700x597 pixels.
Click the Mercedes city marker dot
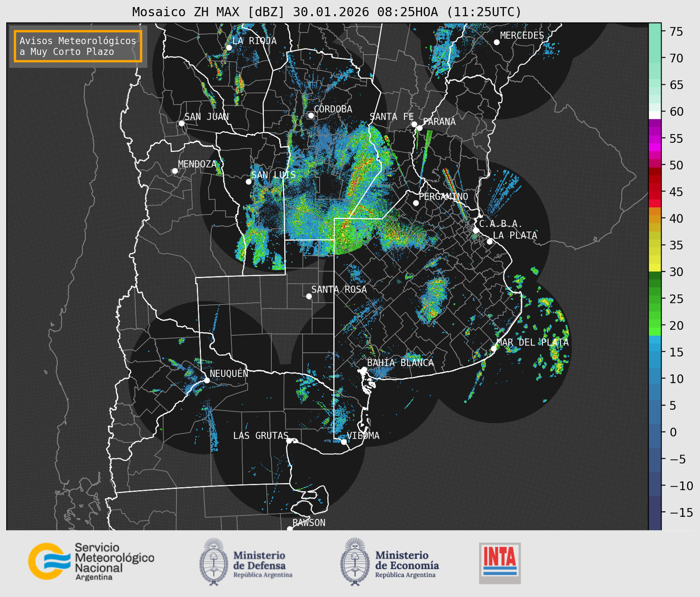(x=496, y=42)
